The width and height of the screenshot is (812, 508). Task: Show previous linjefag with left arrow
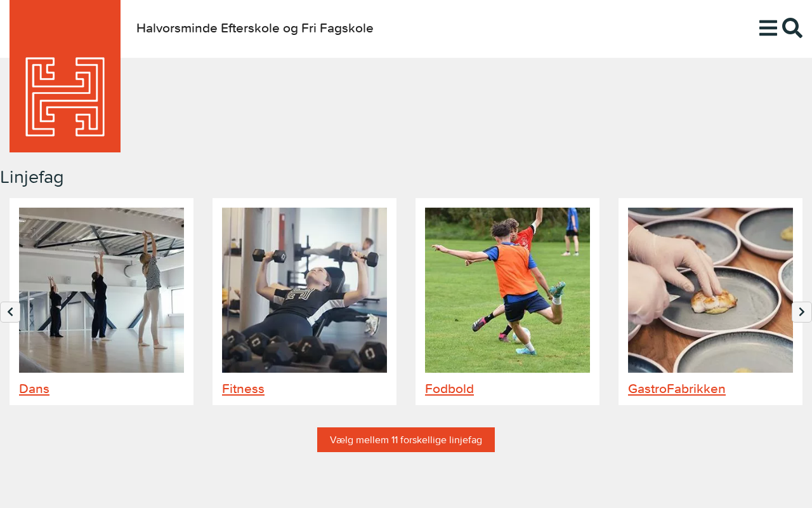click(10, 312)
